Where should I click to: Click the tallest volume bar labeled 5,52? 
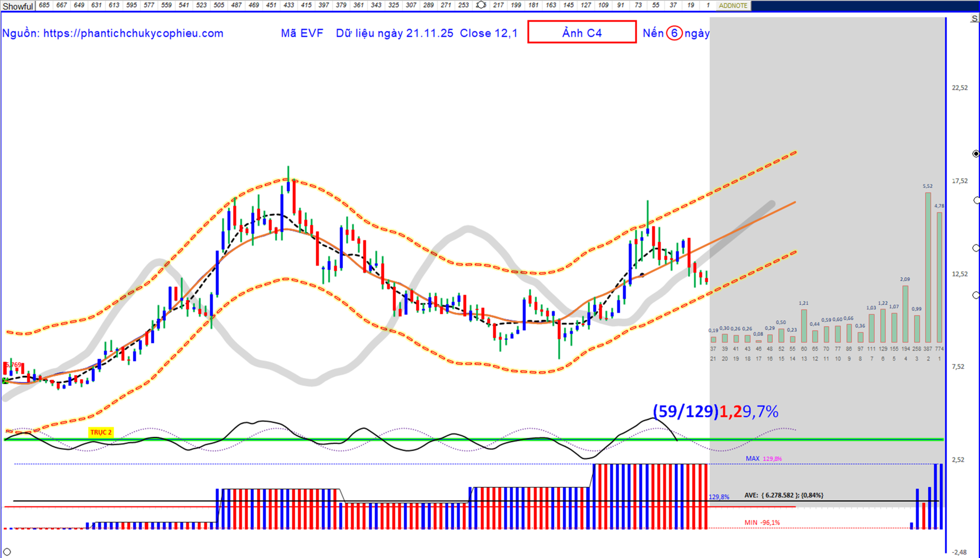coord(928,268)
